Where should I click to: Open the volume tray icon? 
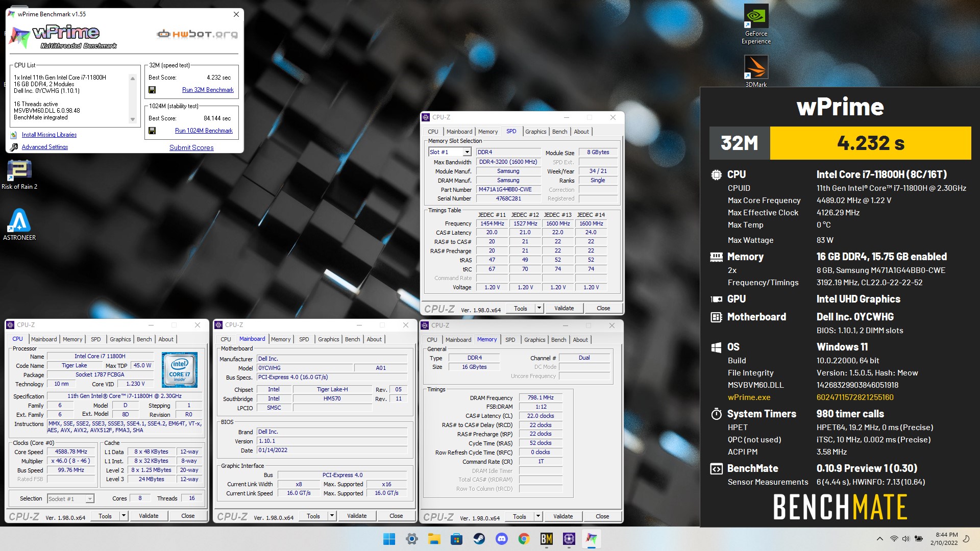[x=906, y=539]
